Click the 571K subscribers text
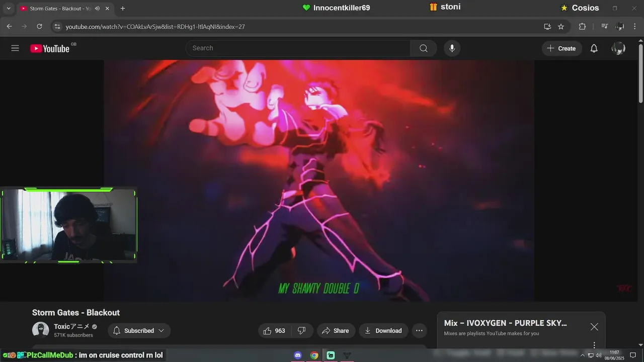The height and width of the screenshot is (362, 644). pyautogui.click(x=73, y=335)
